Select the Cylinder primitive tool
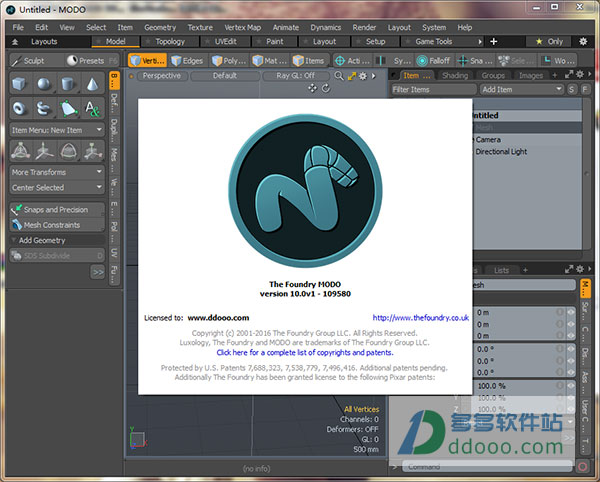 click(x=67, y=84)
